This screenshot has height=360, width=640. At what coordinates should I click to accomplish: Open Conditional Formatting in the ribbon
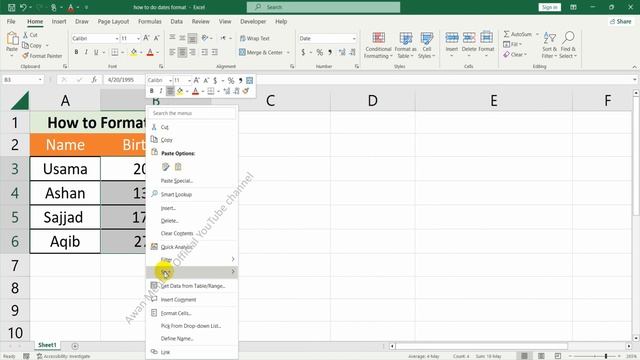(378, 45)
